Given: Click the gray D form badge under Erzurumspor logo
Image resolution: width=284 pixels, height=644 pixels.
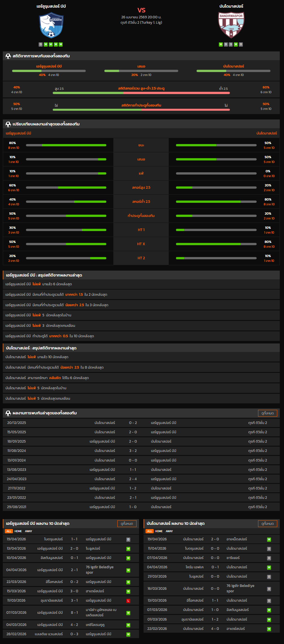Looking at the screenshot, I should coord(41,44).
